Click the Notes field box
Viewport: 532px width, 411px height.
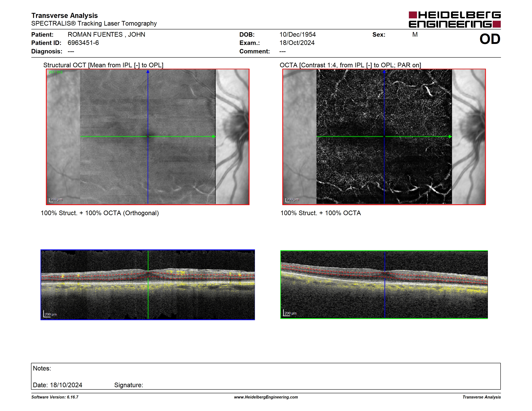point(266,376)
